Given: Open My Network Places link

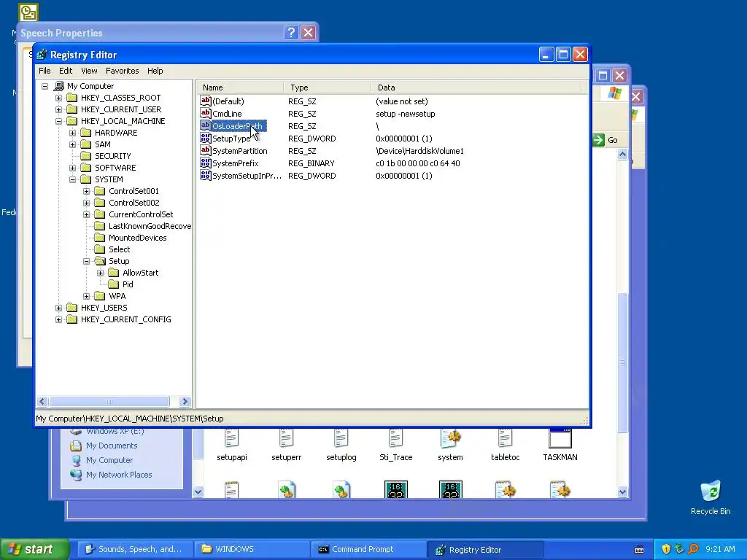Looking at the screenshot, I should click(x=119, y=475).
